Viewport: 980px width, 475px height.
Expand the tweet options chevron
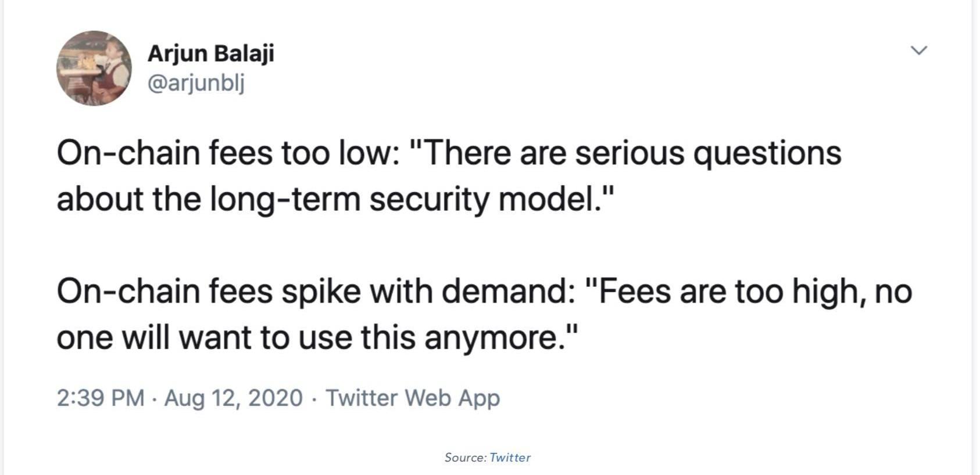click(918, 51)
